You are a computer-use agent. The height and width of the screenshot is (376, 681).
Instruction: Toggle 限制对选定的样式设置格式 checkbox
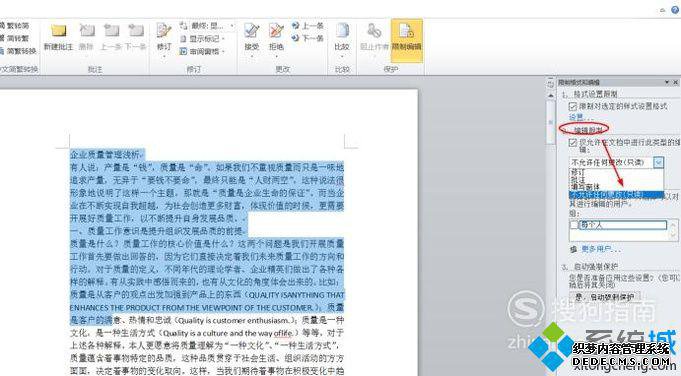[x=573, y=106]
